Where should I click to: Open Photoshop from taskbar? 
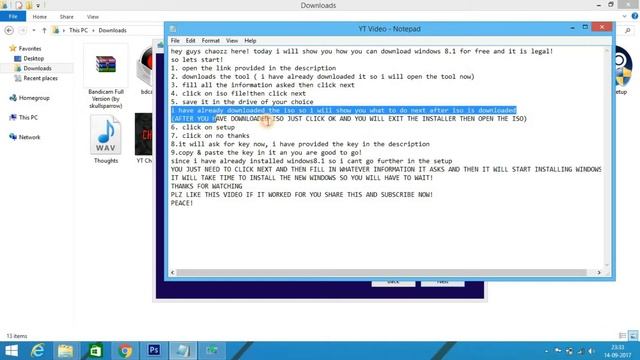pos(154,351)
